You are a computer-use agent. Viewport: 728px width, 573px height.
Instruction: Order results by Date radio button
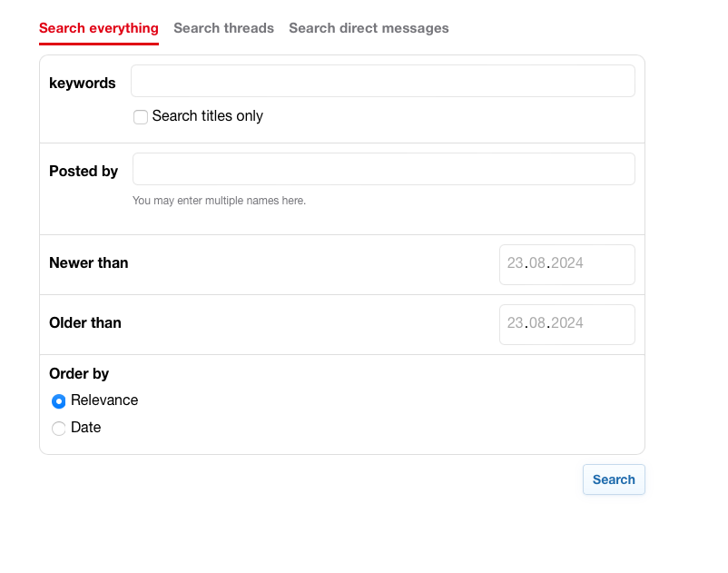pyautogui.click(x=59, y=429)
